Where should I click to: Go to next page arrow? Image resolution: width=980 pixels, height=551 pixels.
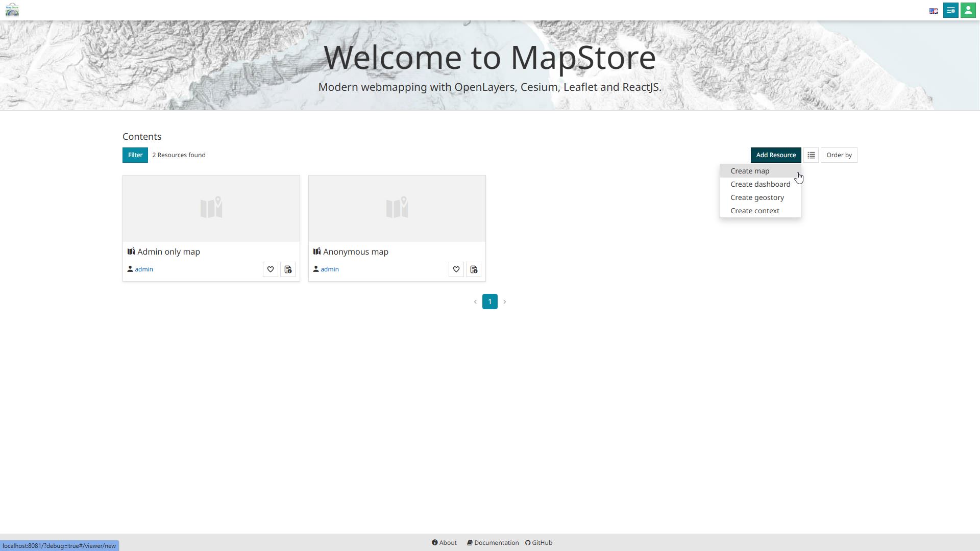tap(505, 302)
